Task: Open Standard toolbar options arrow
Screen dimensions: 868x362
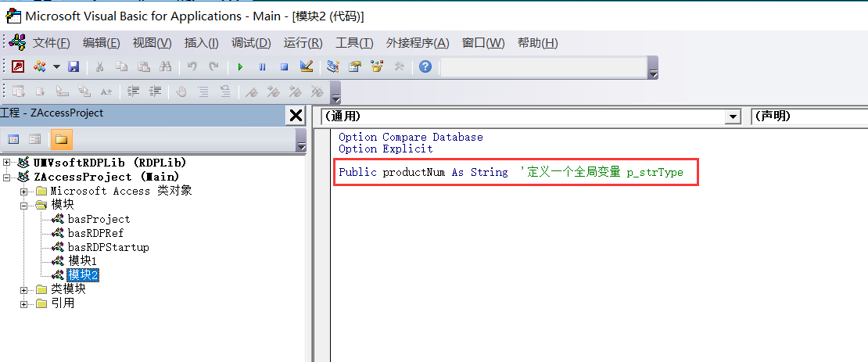Action: (x=653, y=67)
